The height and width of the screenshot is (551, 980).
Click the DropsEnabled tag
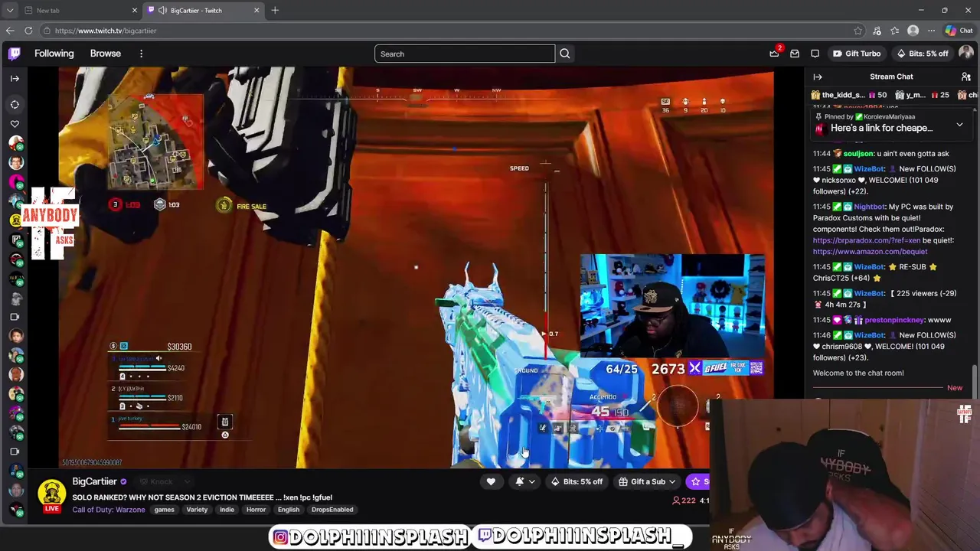[332, 510]
